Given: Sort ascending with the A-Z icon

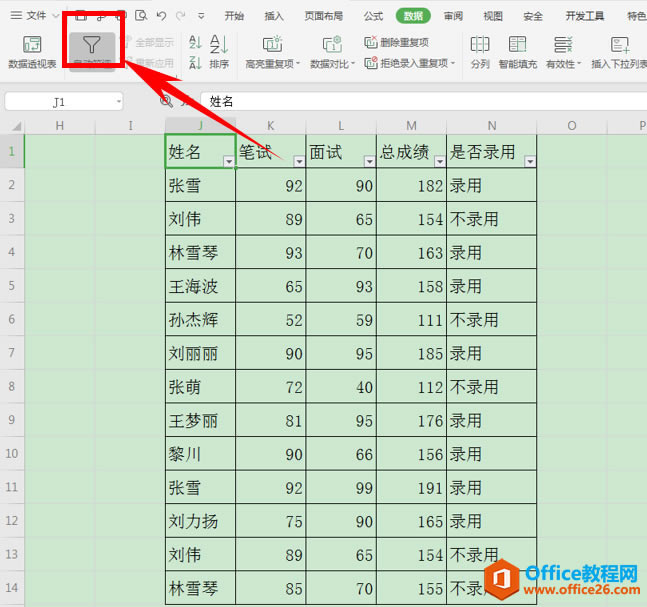Looking at the screenshot, I should (x=195, y=43).
